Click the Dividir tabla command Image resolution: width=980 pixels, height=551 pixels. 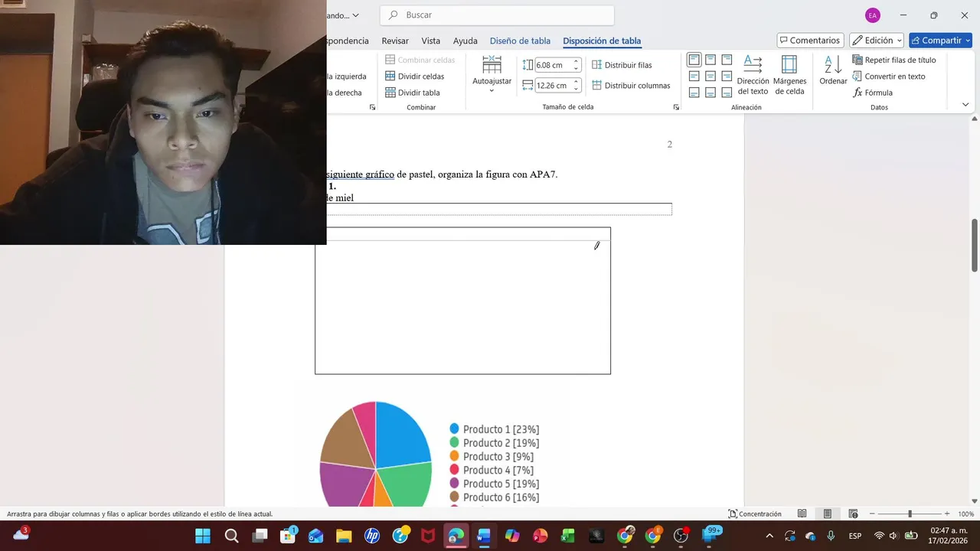tap(413, 93)
